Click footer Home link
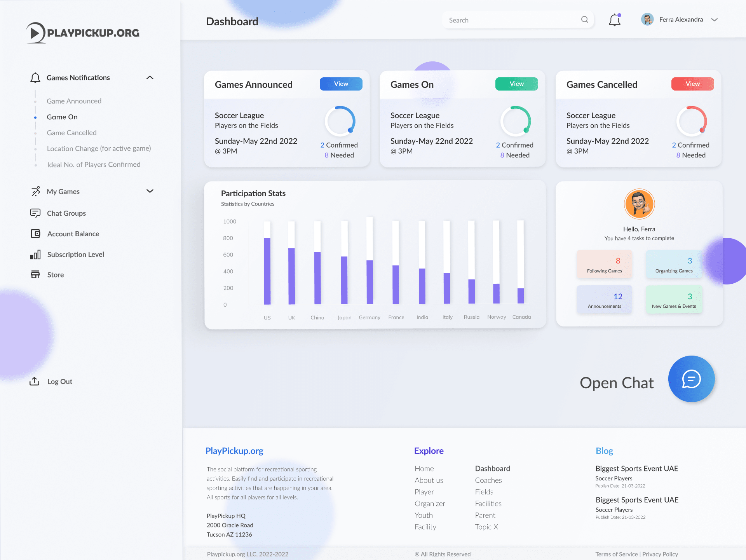 click(424, 469)
